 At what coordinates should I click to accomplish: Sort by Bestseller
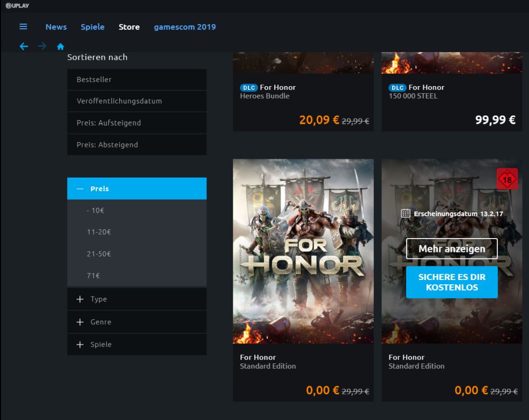(x=137, y=80)
